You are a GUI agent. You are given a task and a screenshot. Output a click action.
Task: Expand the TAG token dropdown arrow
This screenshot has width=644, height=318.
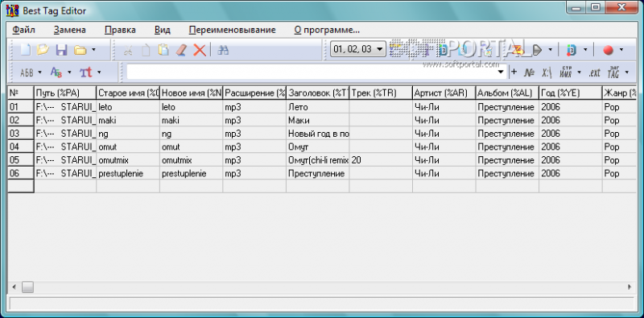627,72
